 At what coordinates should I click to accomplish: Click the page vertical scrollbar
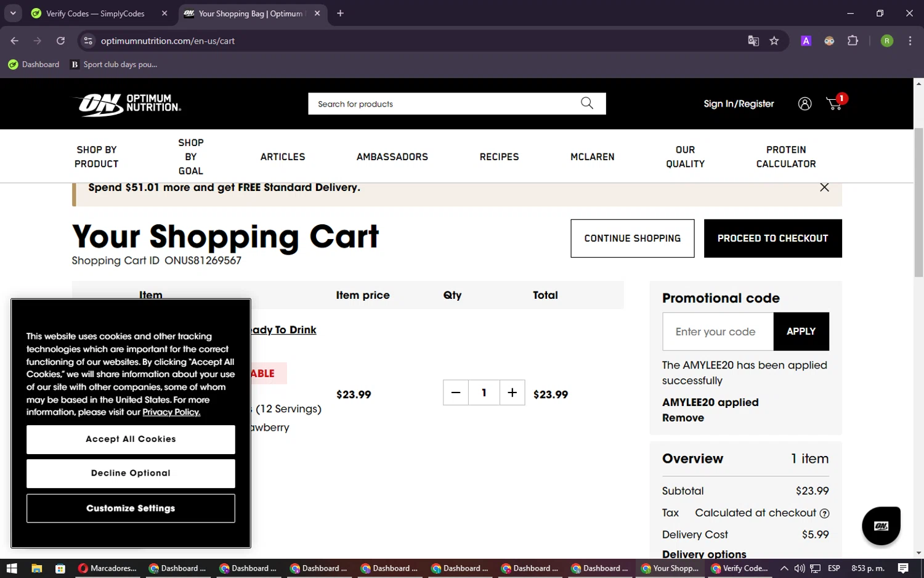click(918, 202)
